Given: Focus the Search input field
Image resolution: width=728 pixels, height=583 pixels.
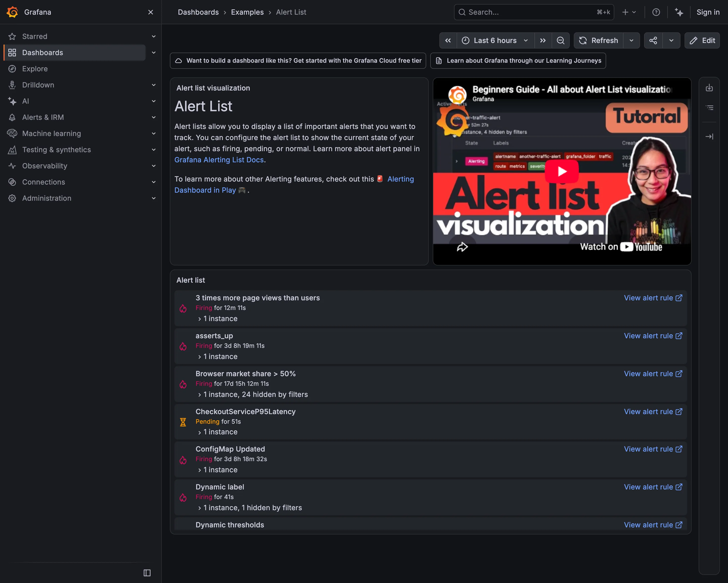Looking at the screenshot, I should (x=534, y=12).
